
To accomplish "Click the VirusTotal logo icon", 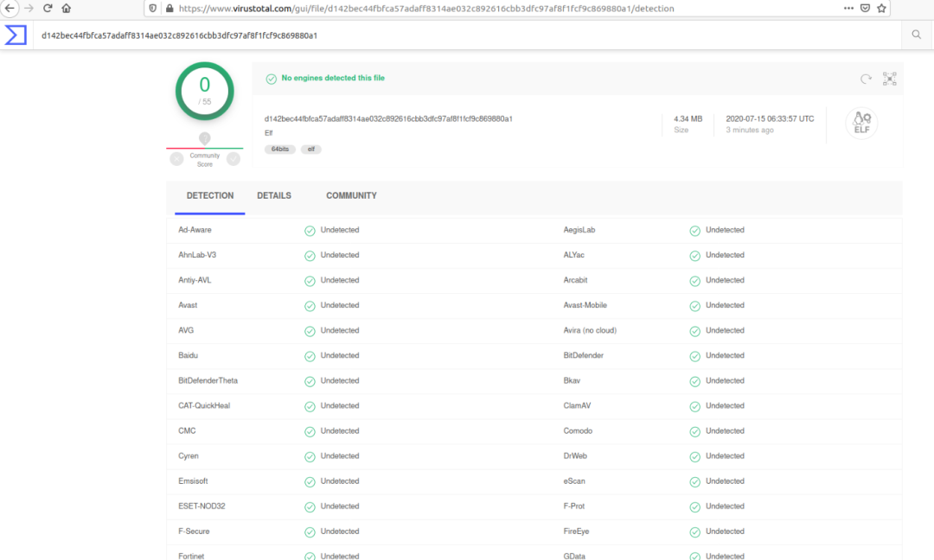I will coord(16,35).
